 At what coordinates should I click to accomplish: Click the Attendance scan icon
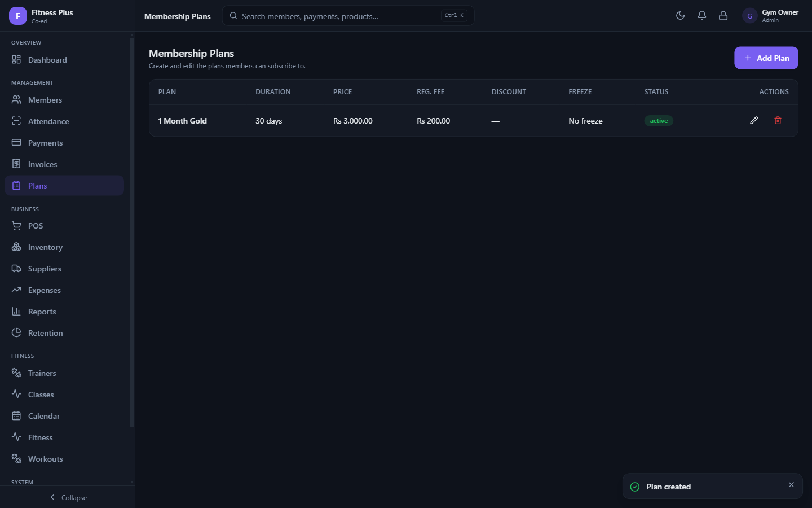(16, 121)
